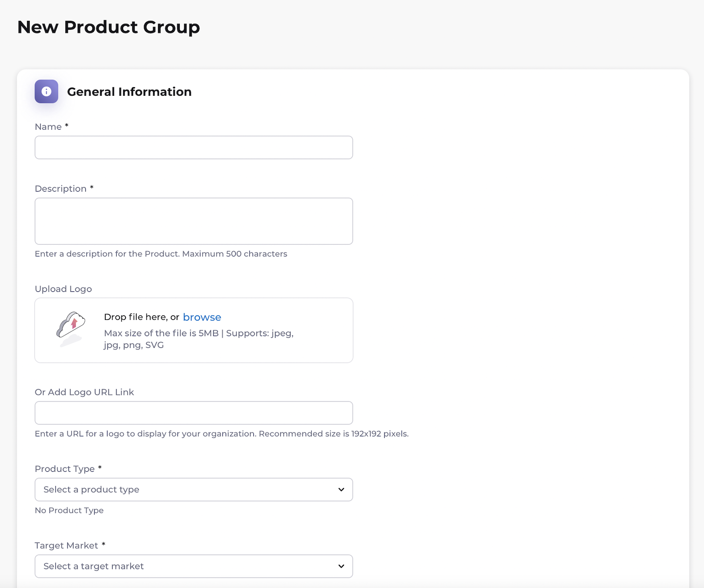Click the cloud upload icon
Image resolution: width=704 pixels, height=588 pixels.
pyautogui.click(x=71, y=329)
